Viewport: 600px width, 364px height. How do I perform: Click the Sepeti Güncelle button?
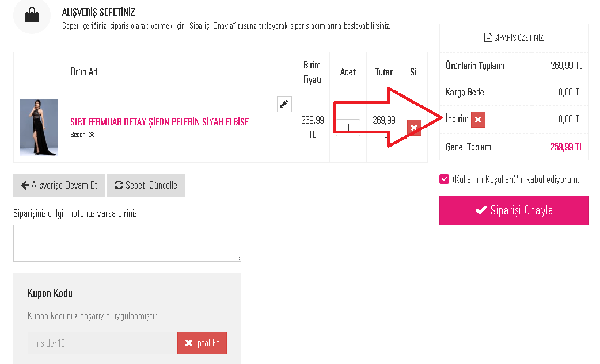coord(146,186)
